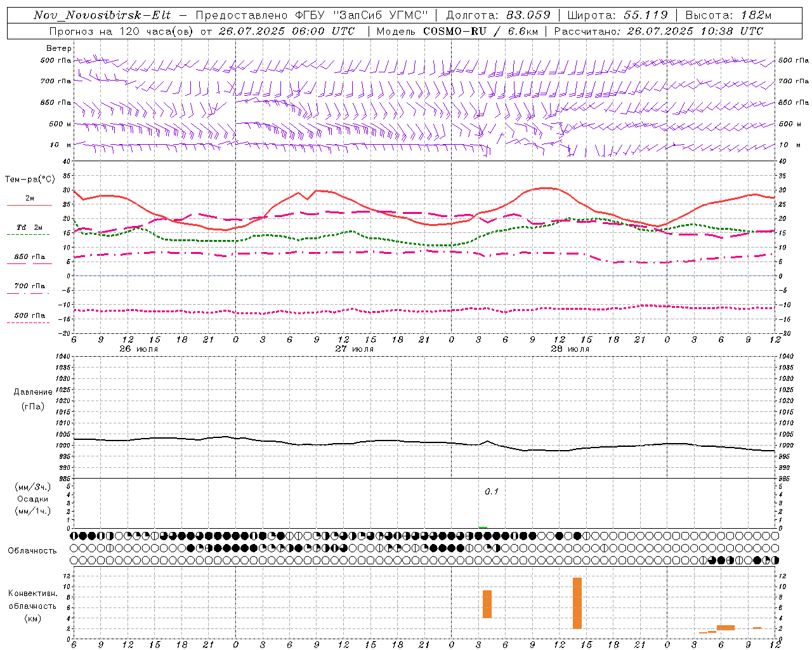Click the Nov_Novosibirsk-Elt station title

pos(101,15)
